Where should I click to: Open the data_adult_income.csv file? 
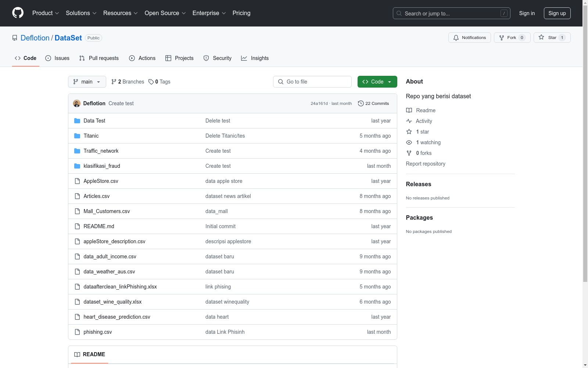click(x=110, y=256)
